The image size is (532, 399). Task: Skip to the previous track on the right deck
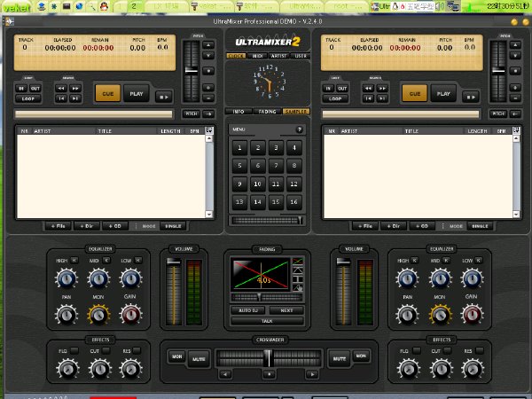click(x=368, y=98)
